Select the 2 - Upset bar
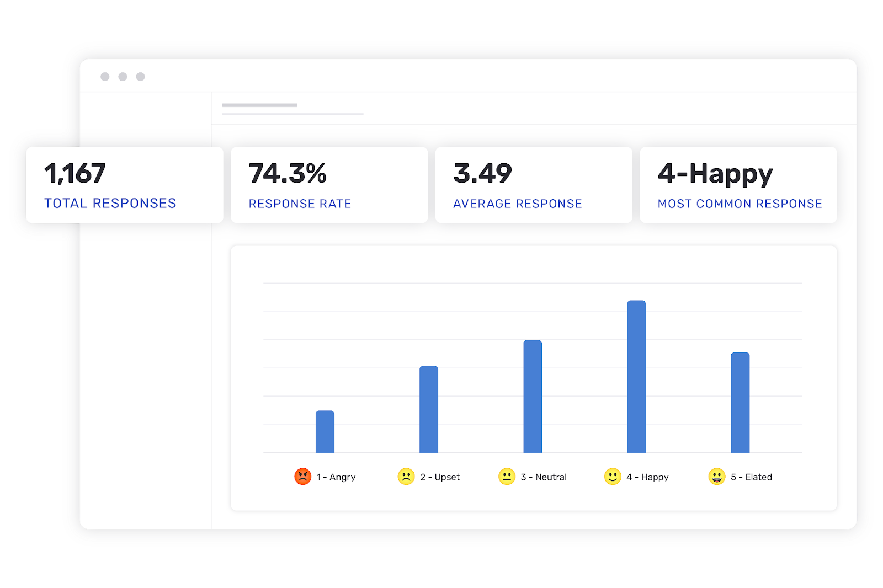This screenshot has height=588, width=883. 429,409
